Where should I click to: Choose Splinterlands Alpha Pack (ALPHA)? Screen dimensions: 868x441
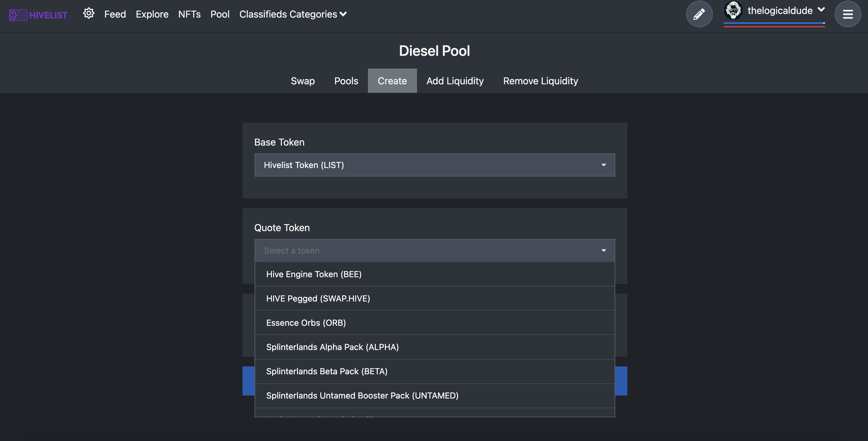click(x=435, y=347)
